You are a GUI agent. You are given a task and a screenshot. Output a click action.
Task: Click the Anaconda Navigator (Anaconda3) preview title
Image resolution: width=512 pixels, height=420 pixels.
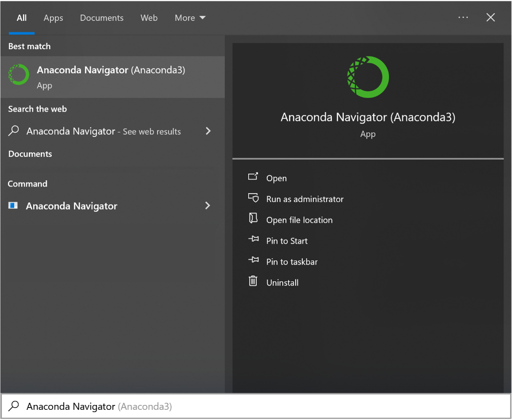368,117
